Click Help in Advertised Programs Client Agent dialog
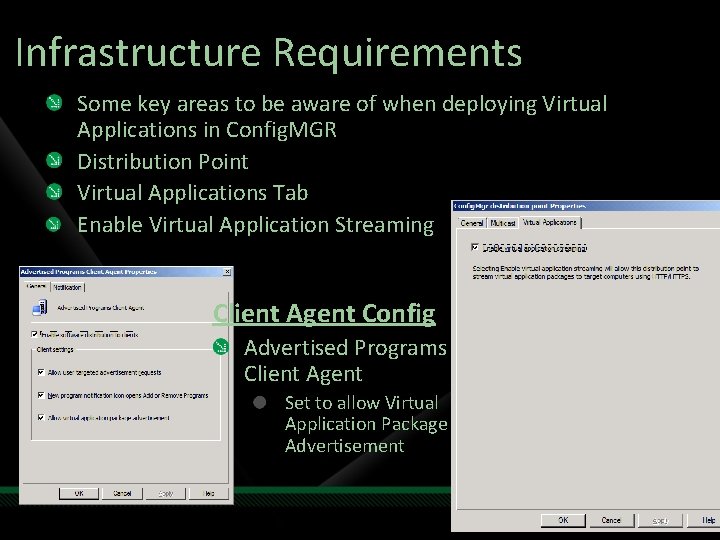The width and height of the screenshot is (720, 540). tap(208, 494)
